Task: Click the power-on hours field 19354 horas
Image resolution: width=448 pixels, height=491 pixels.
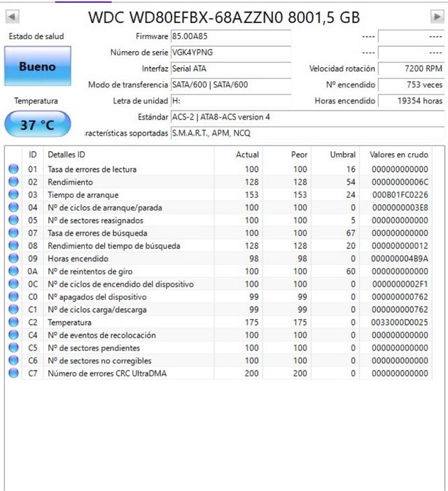Action: [411, 101]
